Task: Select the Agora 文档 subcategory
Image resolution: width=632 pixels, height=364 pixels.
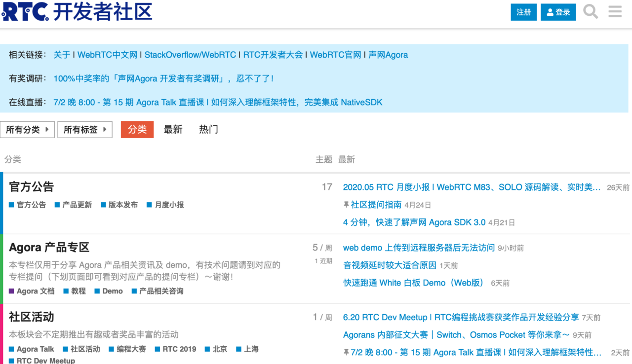Action: 32,291
